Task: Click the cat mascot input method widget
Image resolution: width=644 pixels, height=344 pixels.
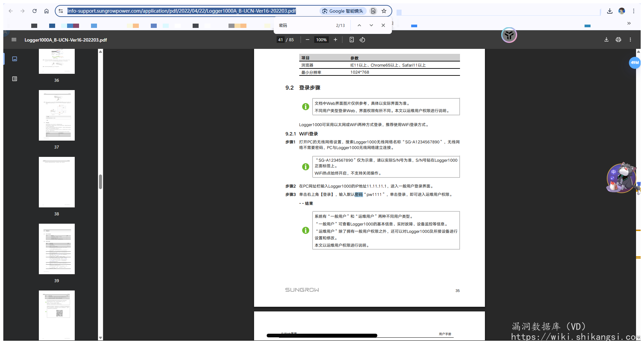Action: 622,178
